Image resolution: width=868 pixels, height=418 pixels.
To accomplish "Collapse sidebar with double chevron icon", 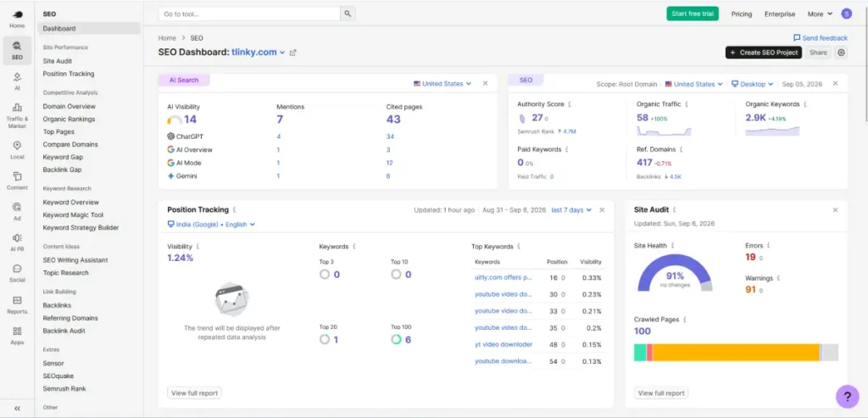I will [17, 408].
